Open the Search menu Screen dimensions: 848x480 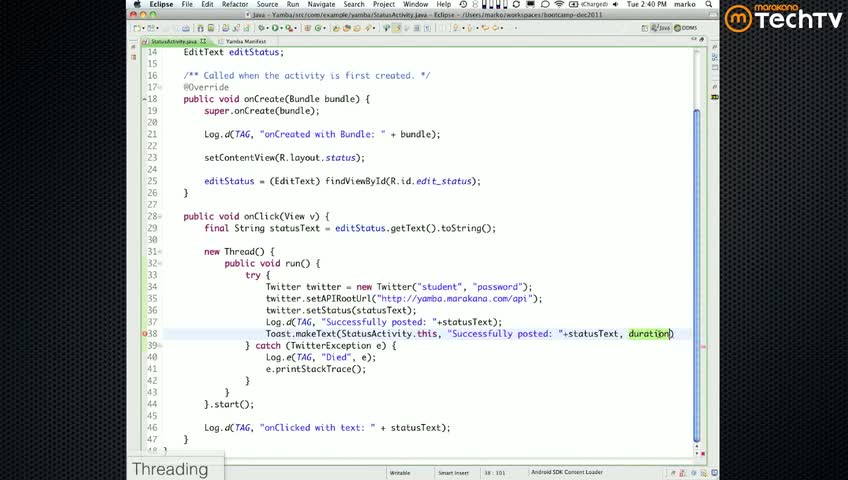(354, 4)
